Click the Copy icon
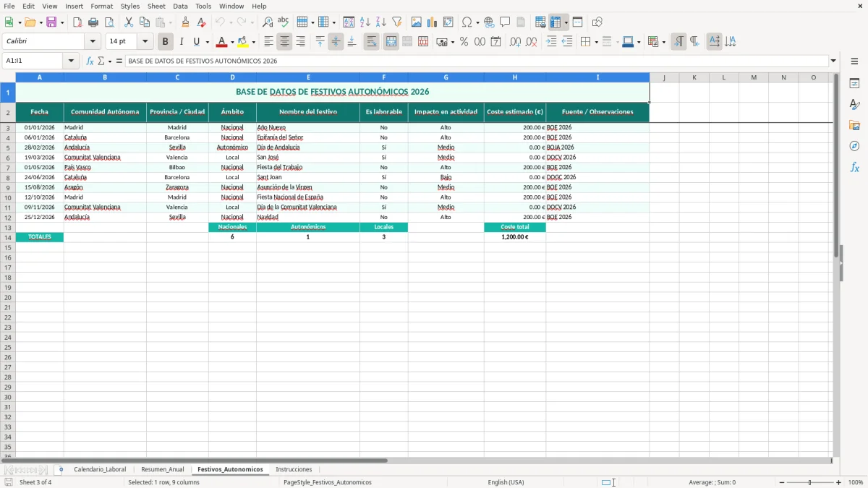 coord(145,22)
